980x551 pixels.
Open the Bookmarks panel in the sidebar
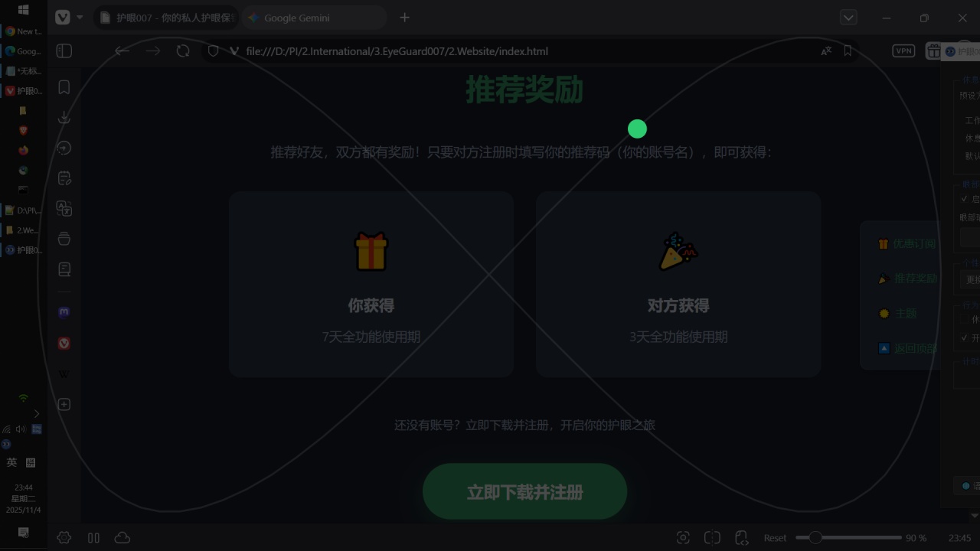pyautogui.click(x=64, y=87)
